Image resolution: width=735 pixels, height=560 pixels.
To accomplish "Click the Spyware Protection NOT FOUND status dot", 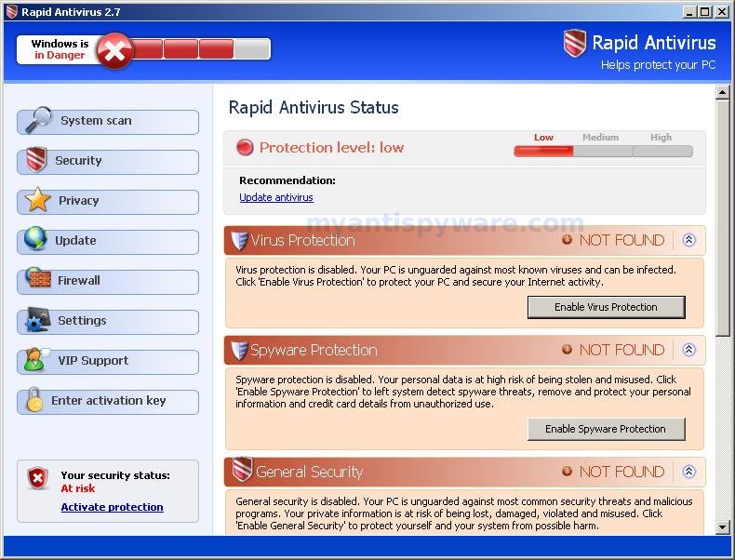I will (x=567, y=350).
